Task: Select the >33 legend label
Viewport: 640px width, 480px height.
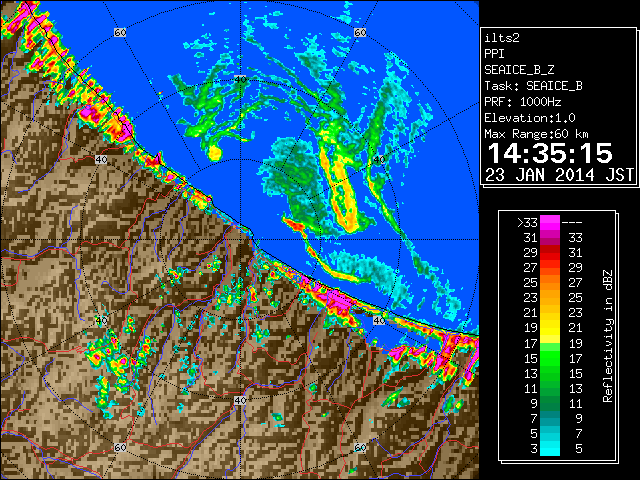Action: click(x=527, y=223)
